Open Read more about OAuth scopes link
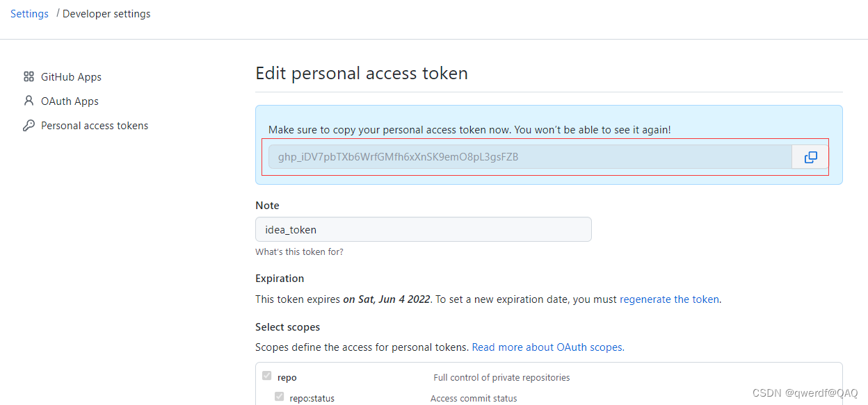The image size is (868, 405). pos(547,347)
